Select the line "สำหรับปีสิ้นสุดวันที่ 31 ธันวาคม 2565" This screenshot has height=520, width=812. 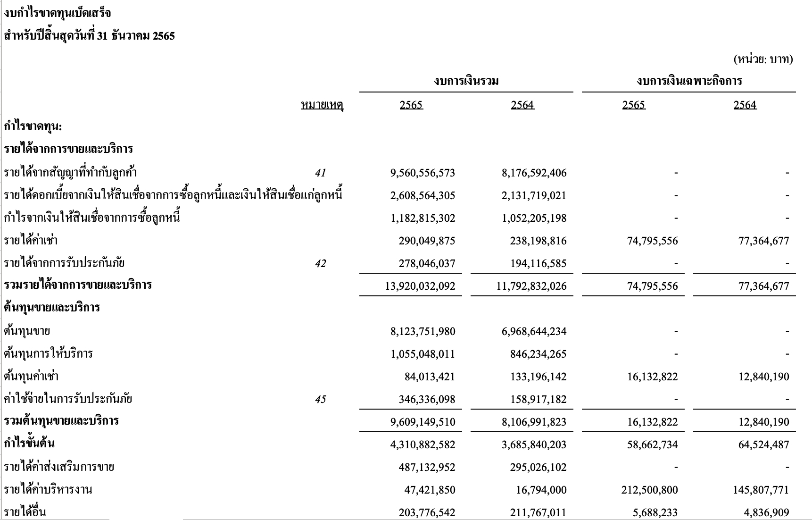click(89, 36)
